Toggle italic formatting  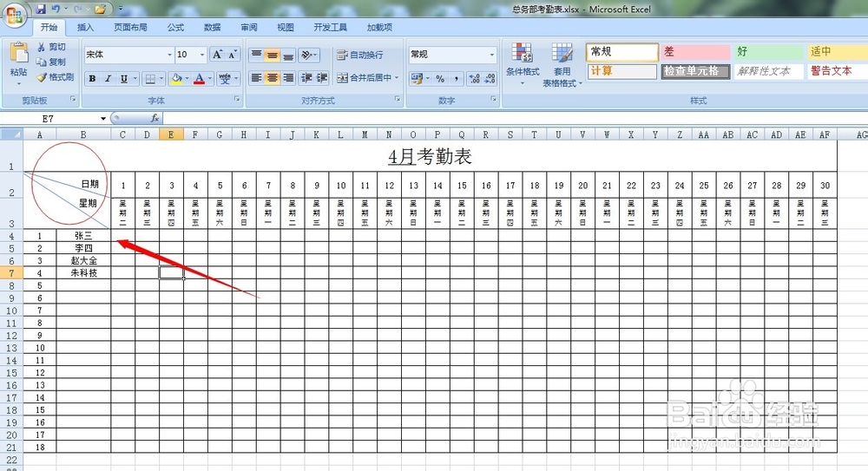[108, 79]
